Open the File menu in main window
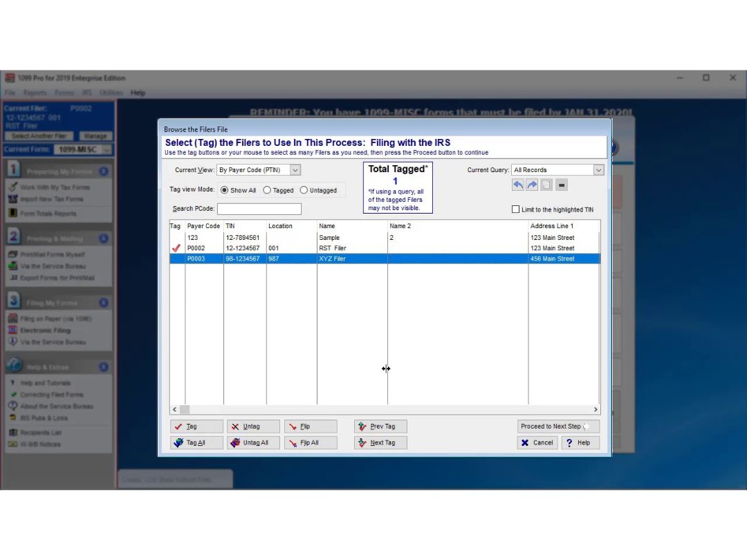Image resolution: width=747 pixels, height=560 pixels. tap(10, 93)
